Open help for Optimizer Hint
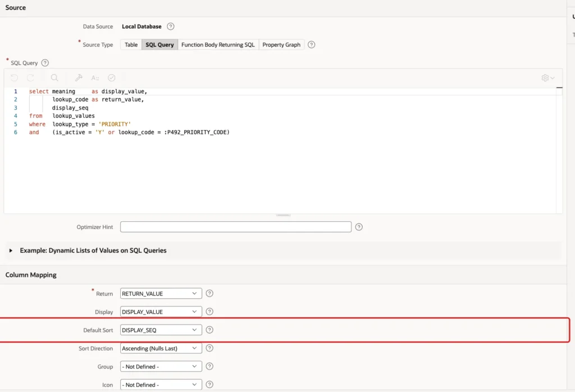 [x=359, y=227]
